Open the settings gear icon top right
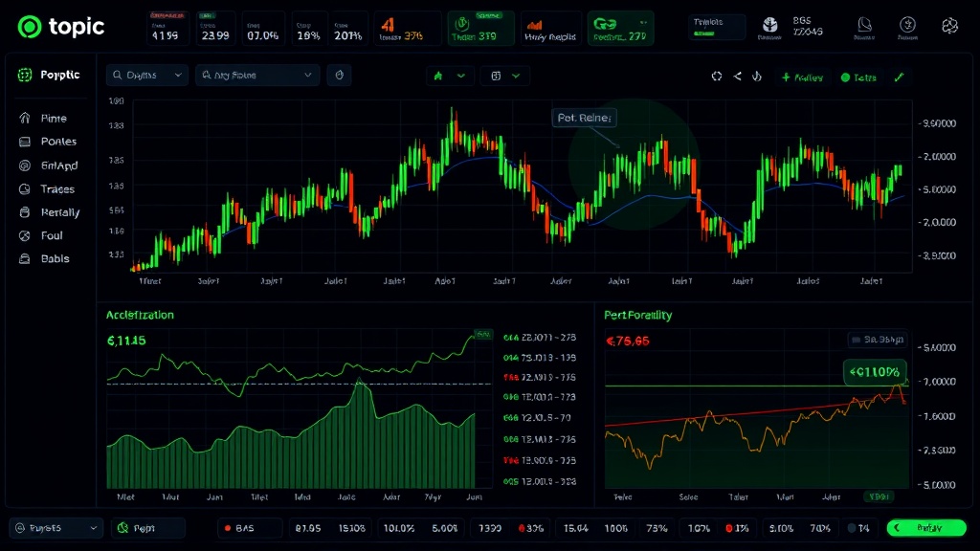 pyautogui.click(x=950, y=26)
